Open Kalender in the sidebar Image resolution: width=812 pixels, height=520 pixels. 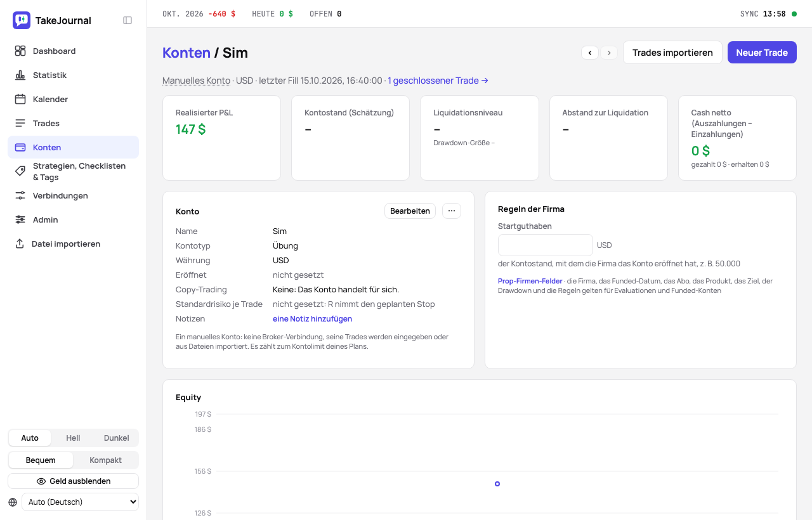73,99
